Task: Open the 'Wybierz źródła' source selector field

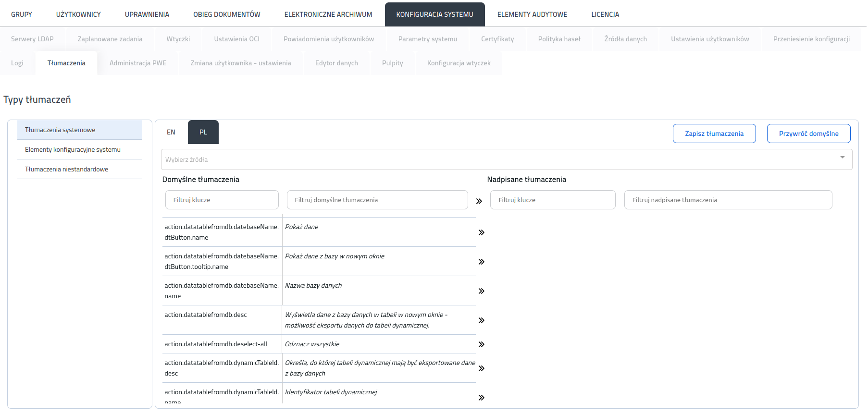Action: (506, 159)
